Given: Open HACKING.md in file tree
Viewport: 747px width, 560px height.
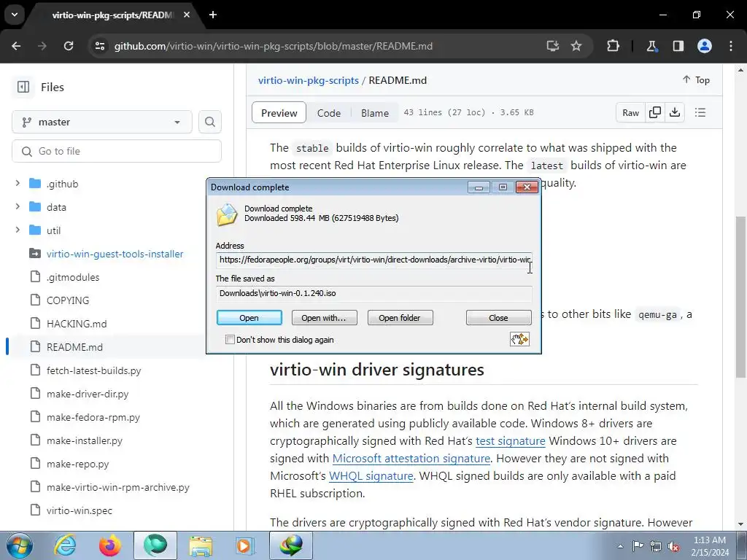Looking at the screenshot, I should [77, 324].
